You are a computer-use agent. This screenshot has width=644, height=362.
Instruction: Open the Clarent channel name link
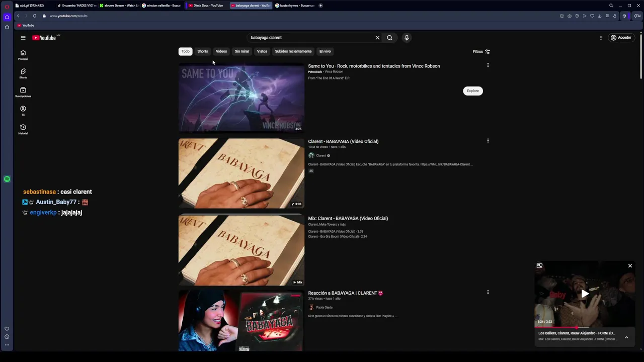click(321, 155)
